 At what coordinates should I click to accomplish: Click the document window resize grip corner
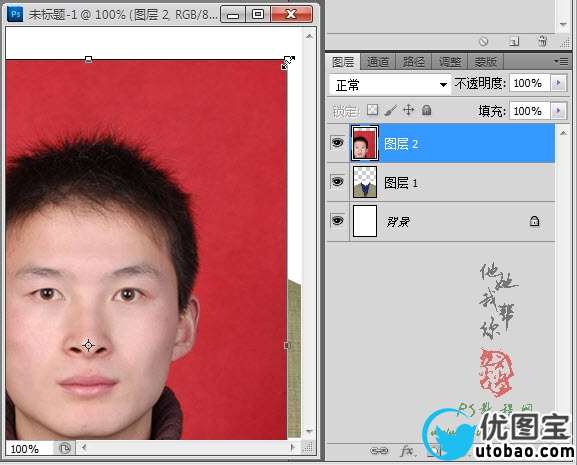coord(308,448)
